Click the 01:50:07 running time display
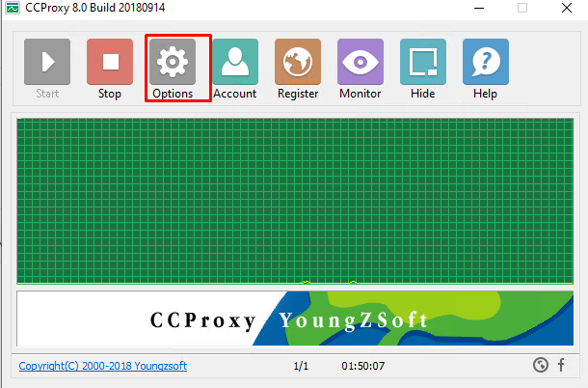Viewport: 588px width, 388px height. [x=363, y=366]
